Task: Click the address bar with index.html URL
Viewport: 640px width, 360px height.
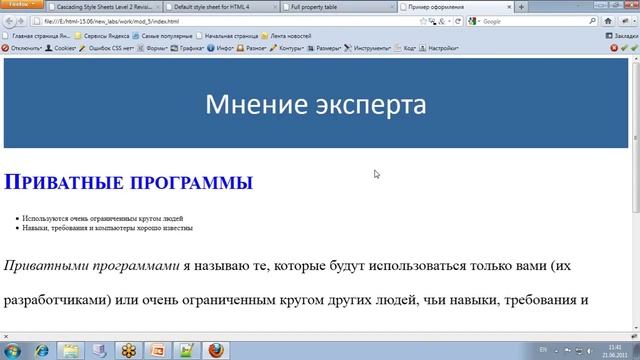Action: 229,21
